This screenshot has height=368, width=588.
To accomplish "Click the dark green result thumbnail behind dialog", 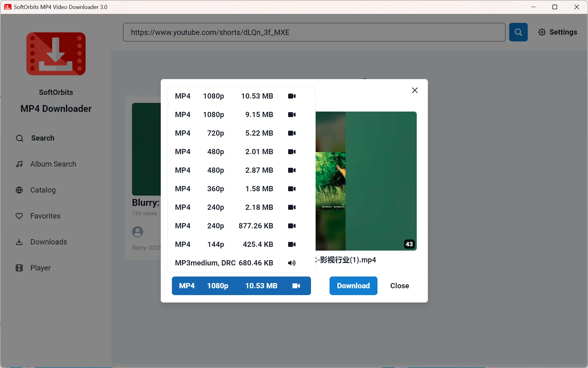I will point(146,149).
